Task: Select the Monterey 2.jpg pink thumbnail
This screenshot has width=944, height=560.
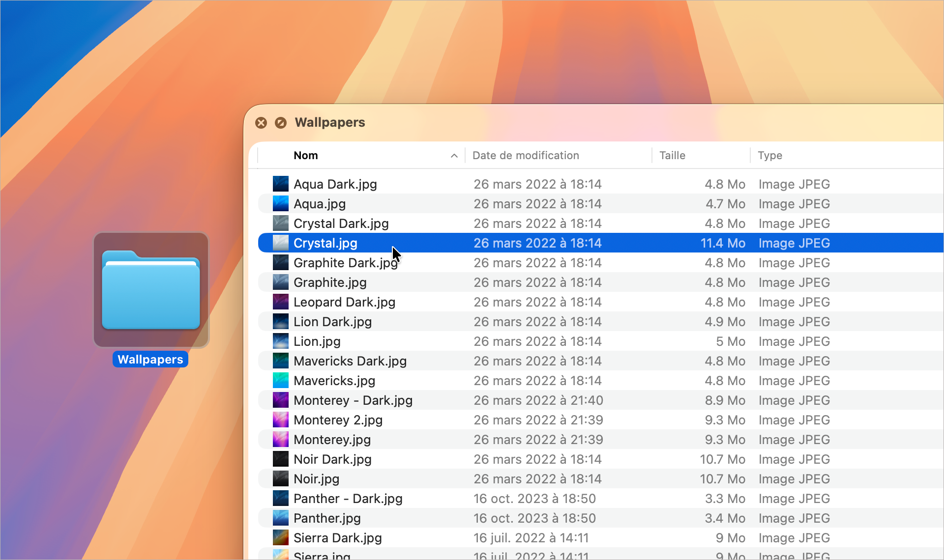Action: 281,420
